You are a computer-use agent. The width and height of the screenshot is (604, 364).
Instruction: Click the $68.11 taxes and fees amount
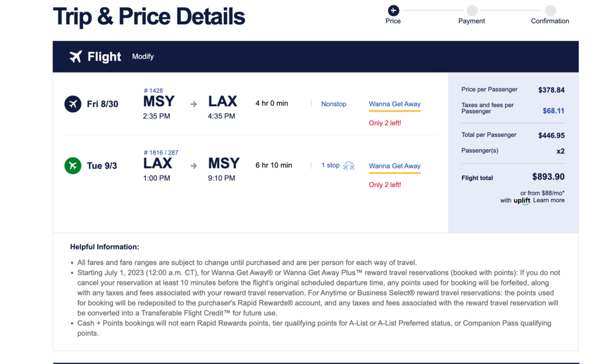(x=553, y=111)
